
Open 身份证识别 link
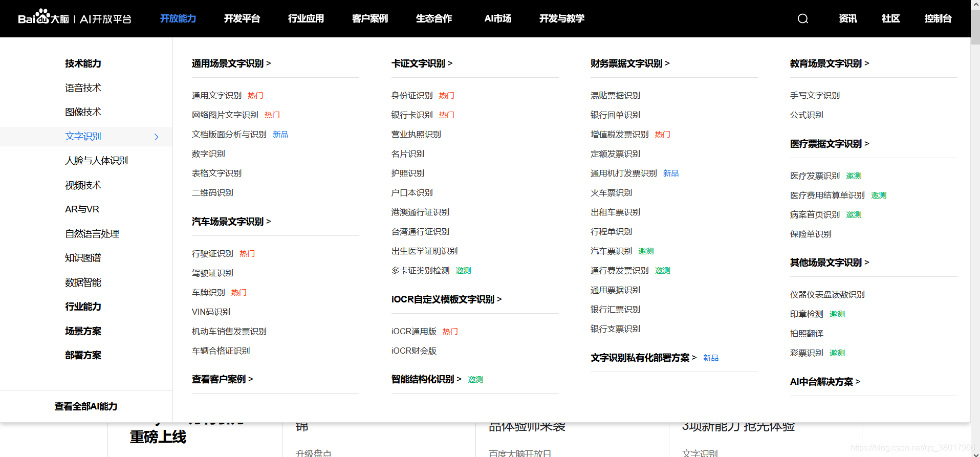coord(412,96)
